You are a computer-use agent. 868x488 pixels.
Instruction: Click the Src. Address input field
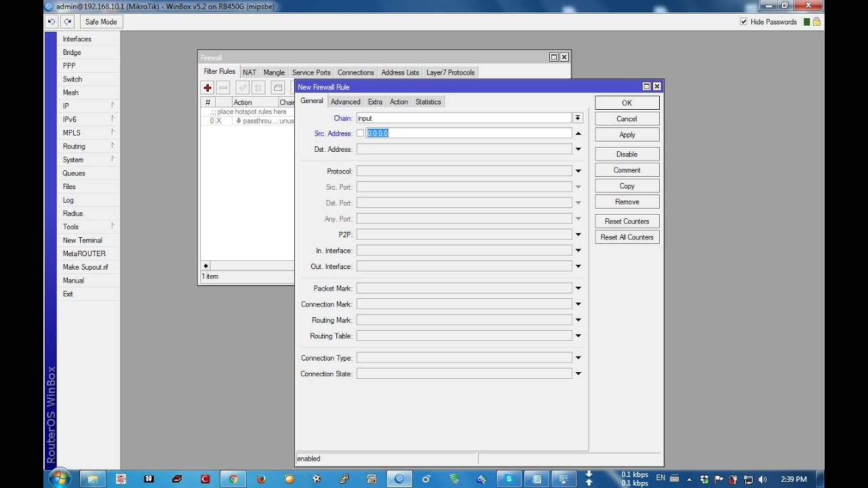[469, 134]
